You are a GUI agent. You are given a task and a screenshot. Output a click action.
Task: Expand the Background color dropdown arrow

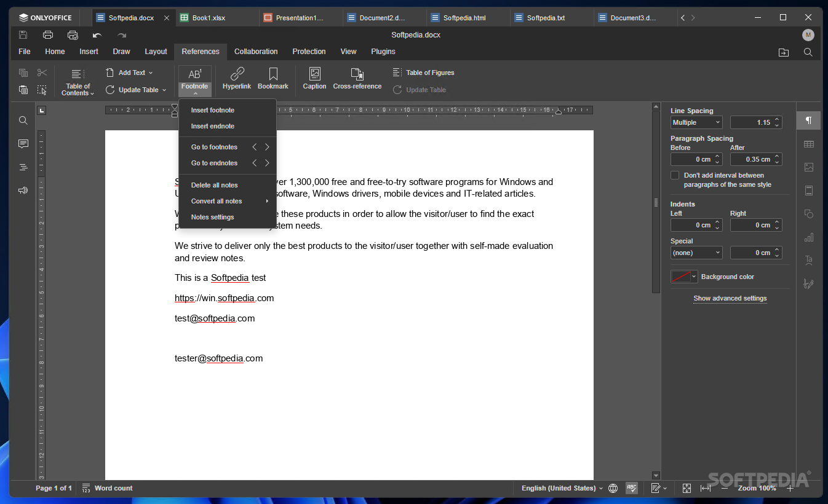[x=695, y=277]
